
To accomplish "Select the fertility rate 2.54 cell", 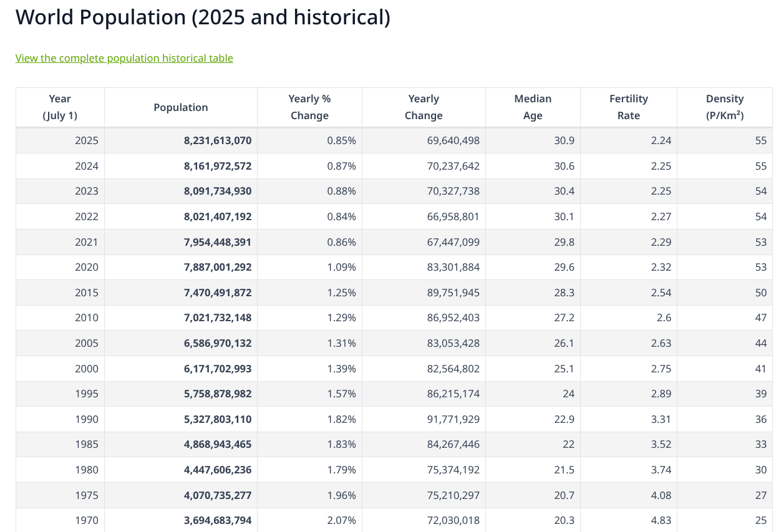I will click(x=629, y=293).
